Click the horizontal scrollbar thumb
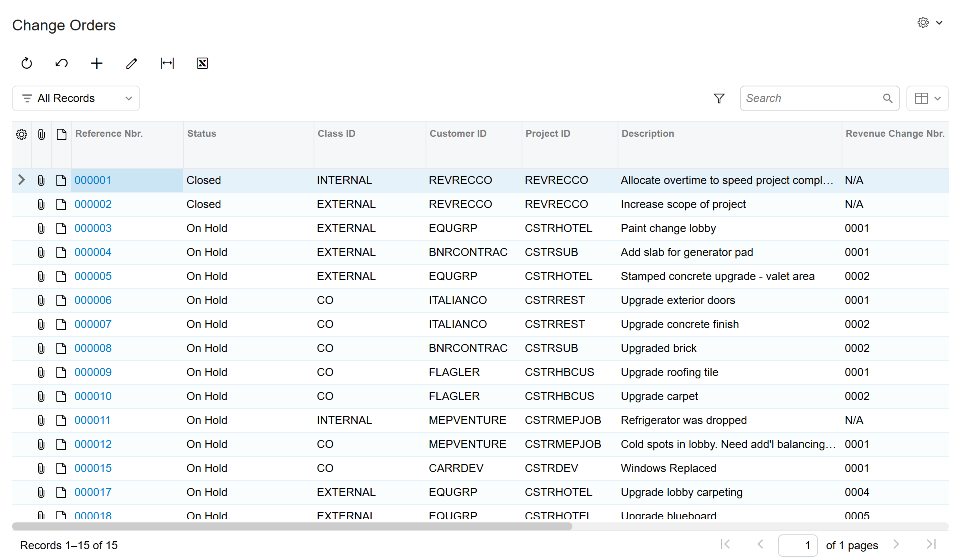Screen dimensions: 960x560 (x=292, y=526)
